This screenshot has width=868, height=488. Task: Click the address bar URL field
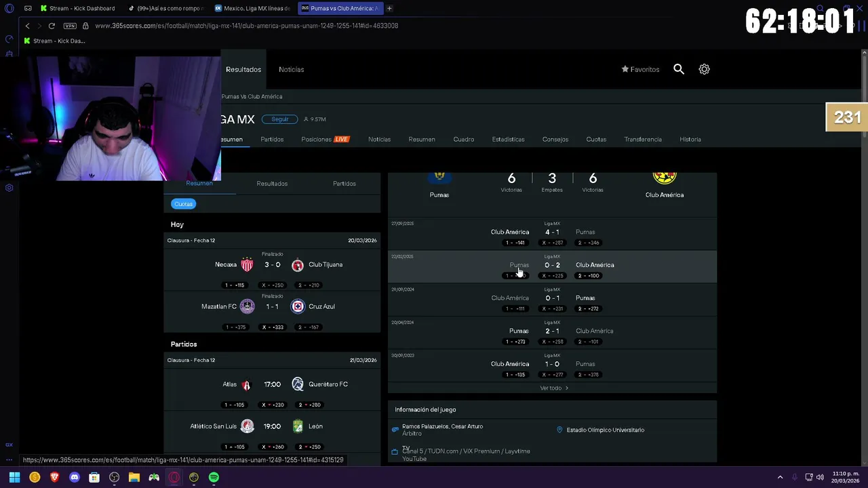pyautogui.click(x=247, y=26)
